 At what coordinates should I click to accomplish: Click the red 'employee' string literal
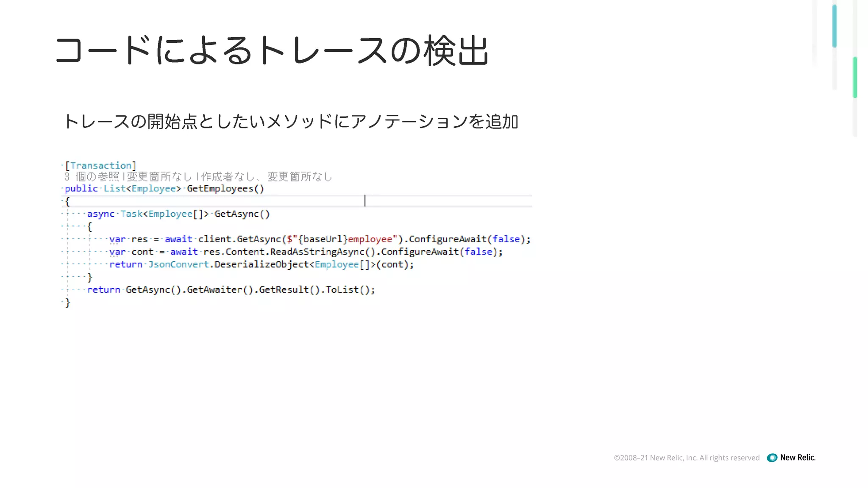(x=370, y=239)
